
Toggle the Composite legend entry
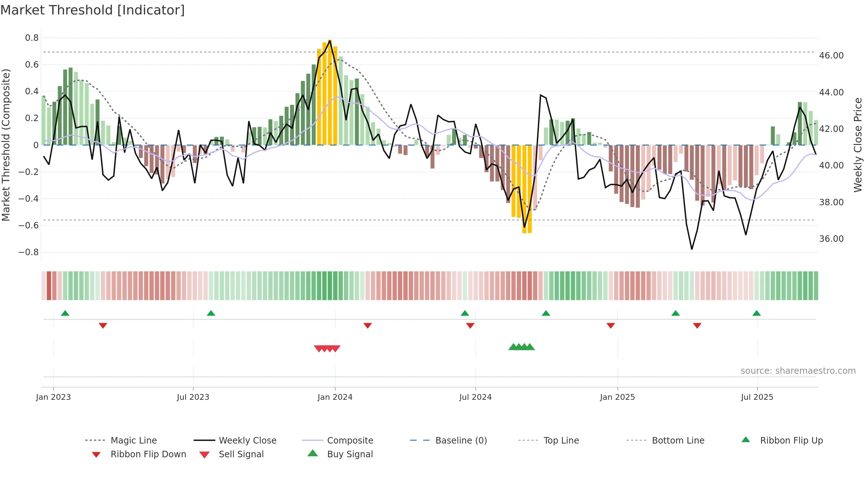coord(337,440)
